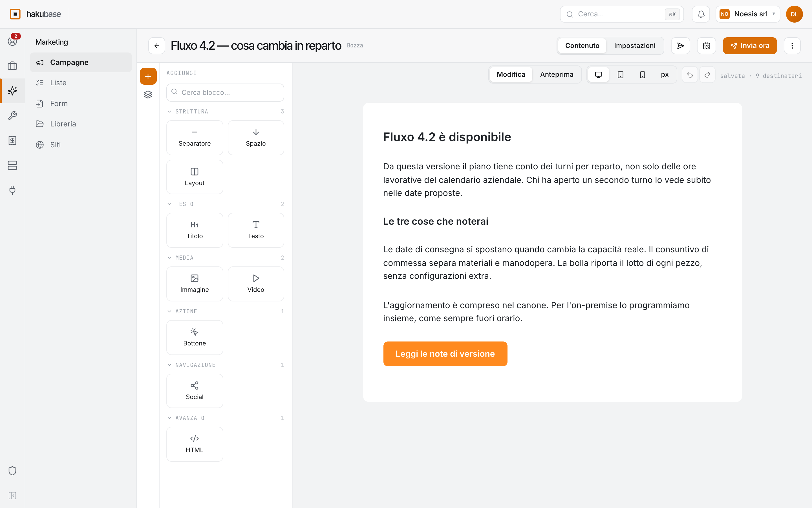Open the schedule calendar-clock icon
The image size is (812, 508).
(x=706, y=46)
